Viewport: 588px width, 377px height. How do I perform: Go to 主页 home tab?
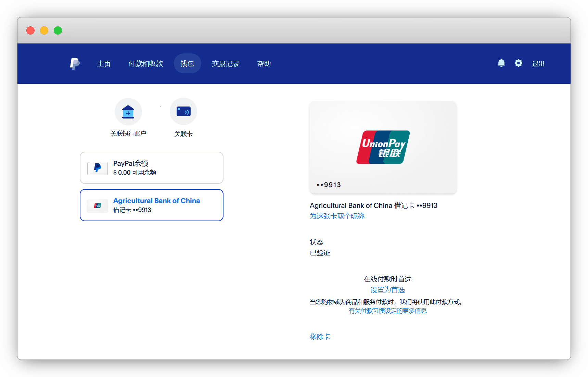click(104, 64)
